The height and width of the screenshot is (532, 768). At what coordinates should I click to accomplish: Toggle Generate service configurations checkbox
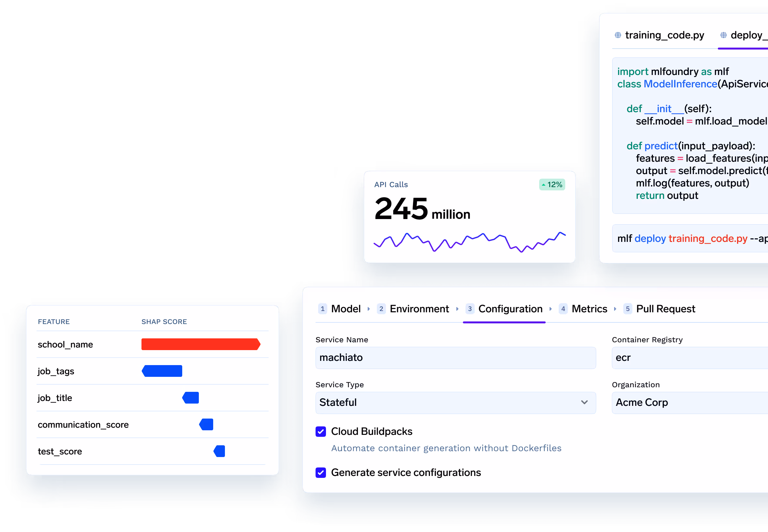(x=321, y=473)
